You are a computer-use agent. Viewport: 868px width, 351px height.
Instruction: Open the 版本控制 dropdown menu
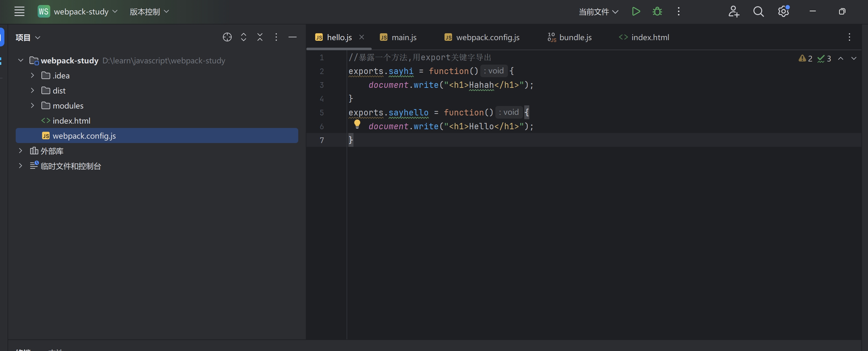click(x=149, y=12)
